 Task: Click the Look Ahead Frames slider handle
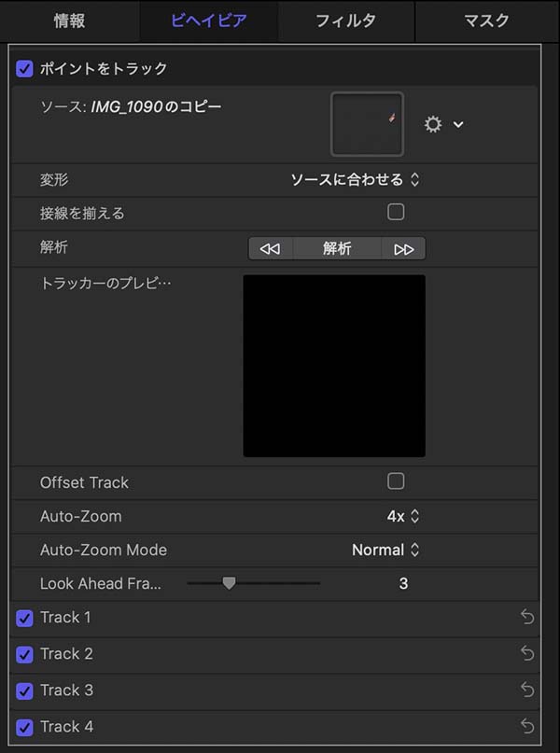(x=229, y=583)
